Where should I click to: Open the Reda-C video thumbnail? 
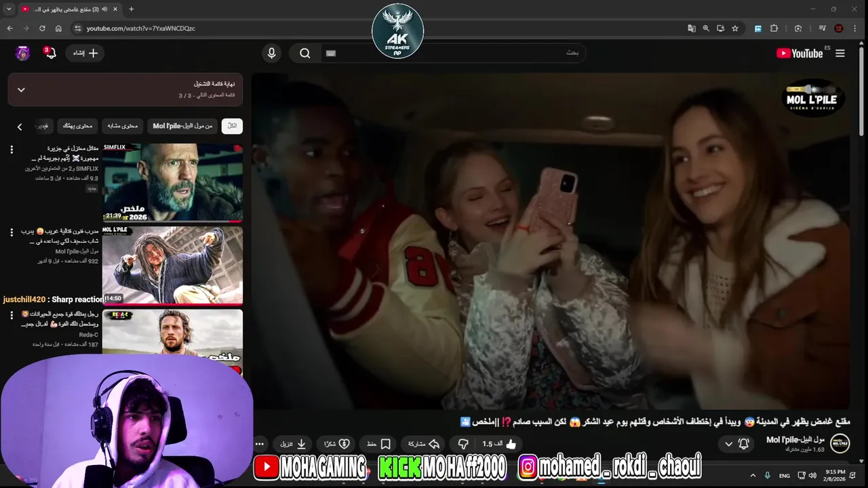pyautogui.click(x=172, y=341)
